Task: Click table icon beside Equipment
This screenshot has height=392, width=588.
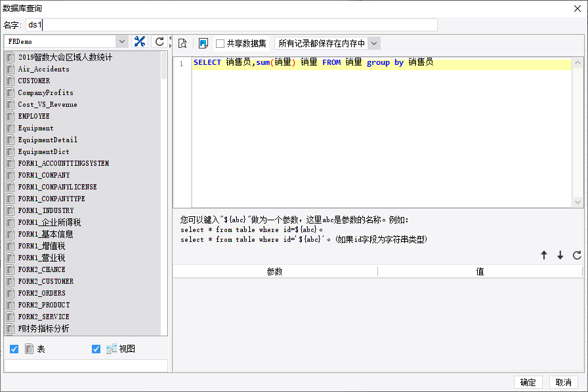Action: (x=10, y=128)
